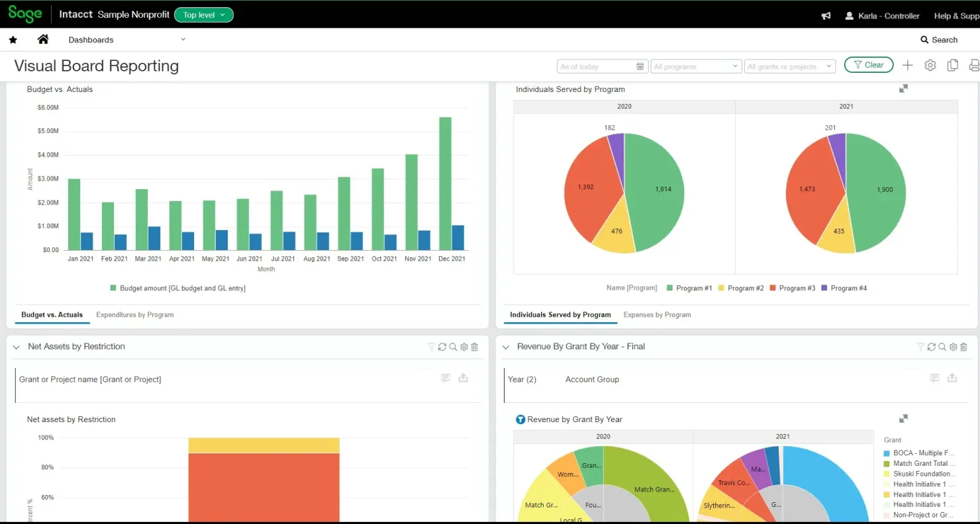
Task: Delete the Revenue By Grant By Year panel
Action: coord(964,347)
